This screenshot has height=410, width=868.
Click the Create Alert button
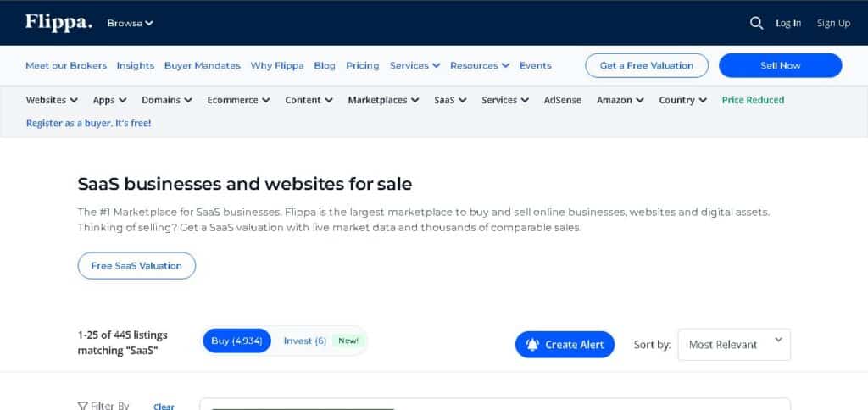coord(565,345)
